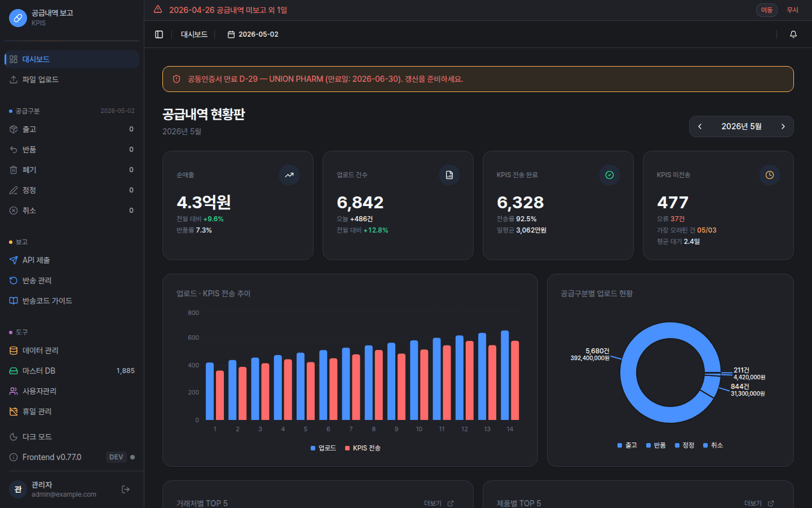Click the 폐기 trash icon
The image size is (812, 508).
[x=14, y=170]
